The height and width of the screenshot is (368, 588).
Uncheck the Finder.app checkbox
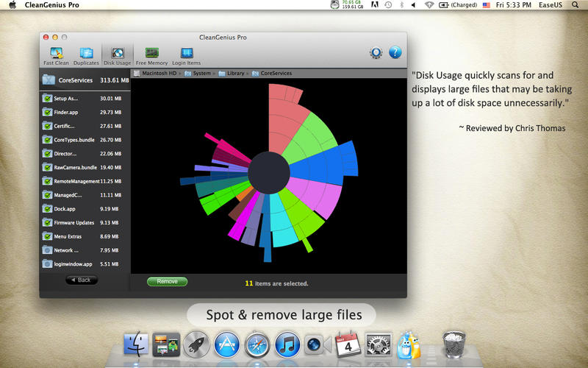coord(47,113)
